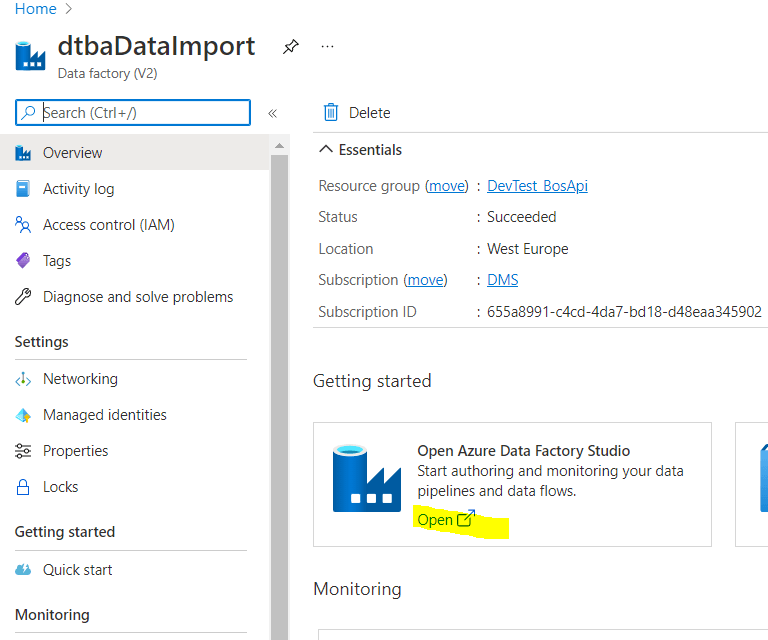Image resolution: width=768 pixels, height=640 pixels.
Task: Click the Access control (IAM) icon
Action: pos(24,225)
